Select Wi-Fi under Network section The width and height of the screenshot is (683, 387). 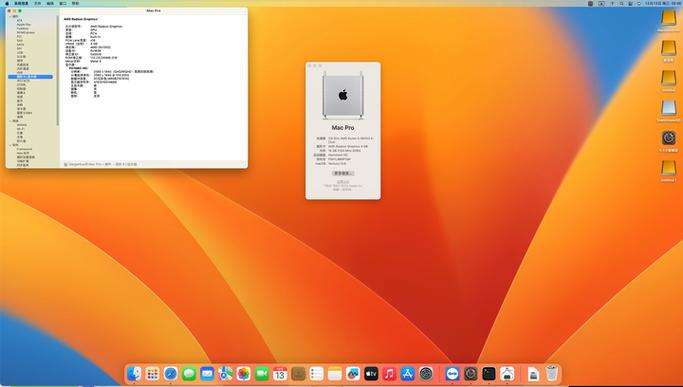tap(20, 129)
